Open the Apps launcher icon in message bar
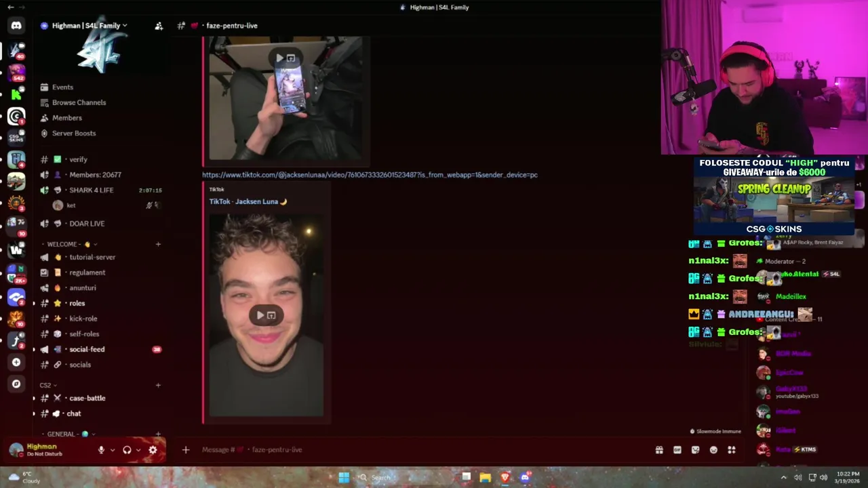868x488 pixels. tap(732, 450)
